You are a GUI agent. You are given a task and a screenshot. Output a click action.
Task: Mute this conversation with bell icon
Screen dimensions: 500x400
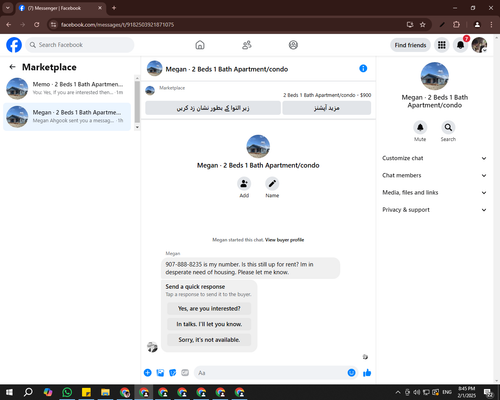(420, 127)
